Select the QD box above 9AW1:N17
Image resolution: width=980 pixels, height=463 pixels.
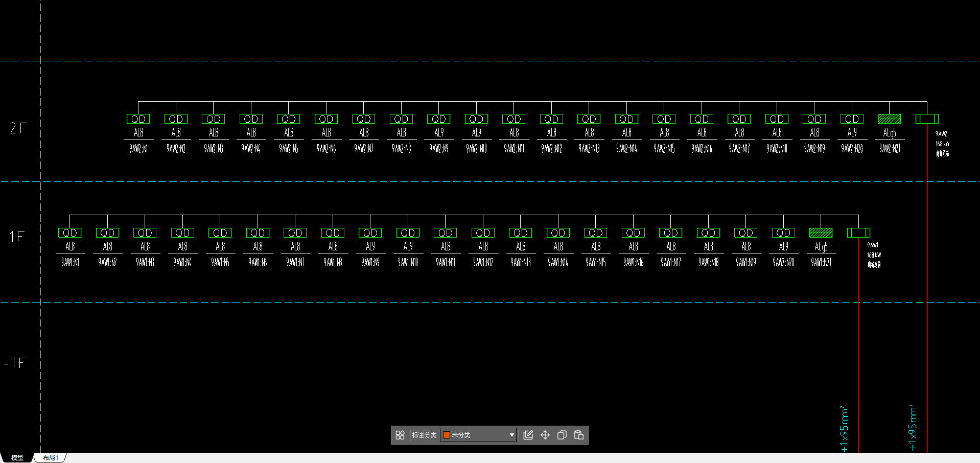point(671,233)
